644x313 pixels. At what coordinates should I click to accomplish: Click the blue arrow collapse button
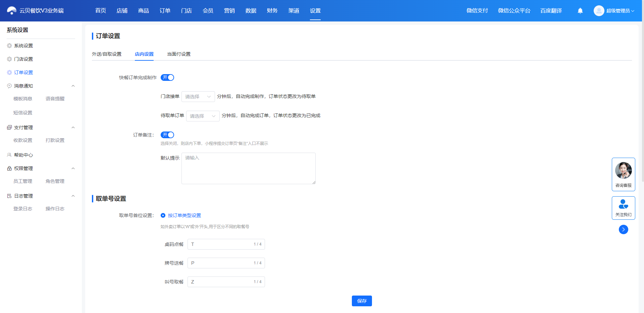pos(624,229)
